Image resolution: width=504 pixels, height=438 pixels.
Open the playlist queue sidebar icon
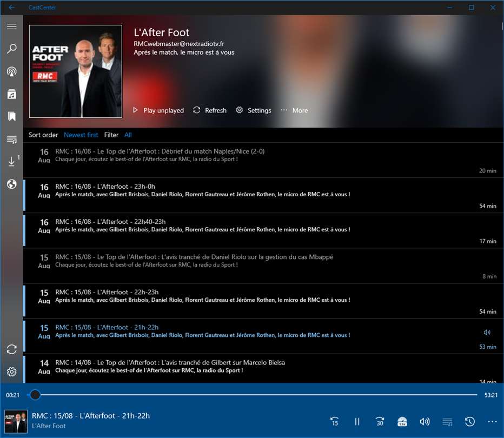click(11, 139)
